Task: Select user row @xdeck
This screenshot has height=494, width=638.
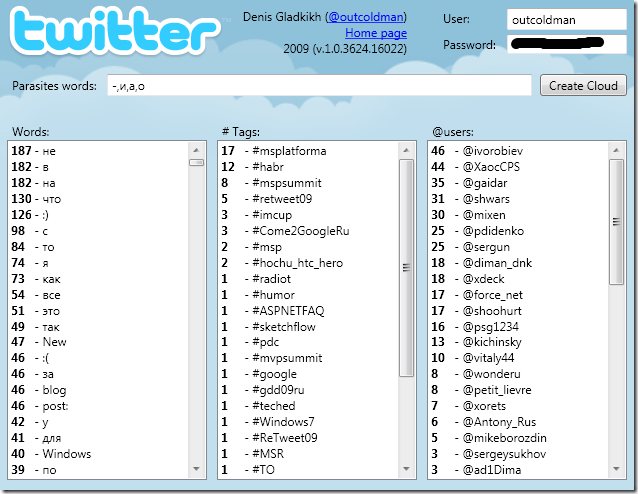Action: tap(518, 279)
